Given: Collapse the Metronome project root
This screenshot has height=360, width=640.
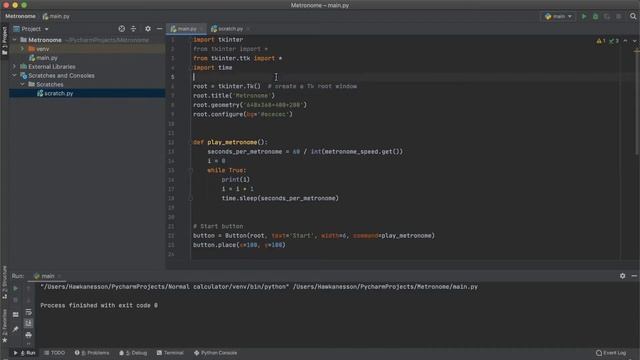Looking at the screenshot, I should (15, 40).
